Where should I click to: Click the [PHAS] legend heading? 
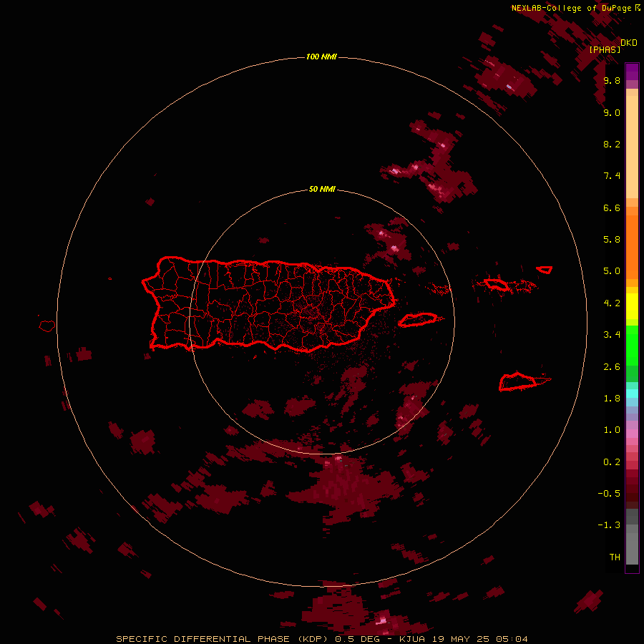(605, 49)
